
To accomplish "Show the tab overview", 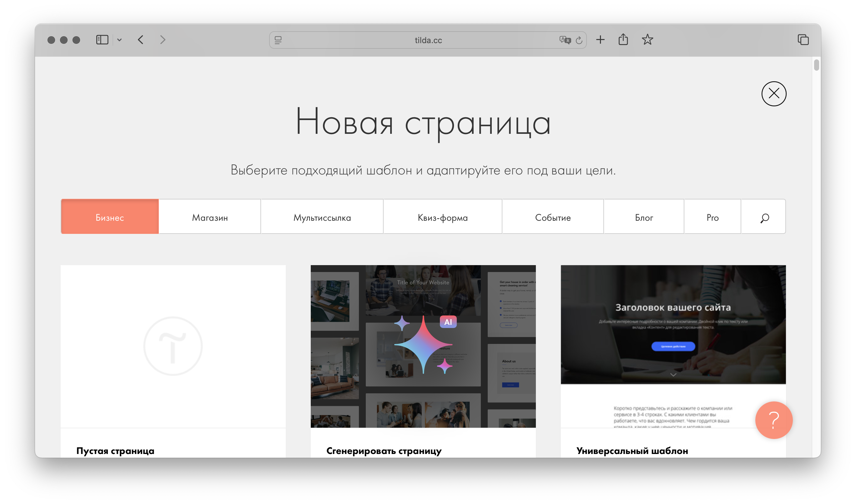I will [803, 40].
